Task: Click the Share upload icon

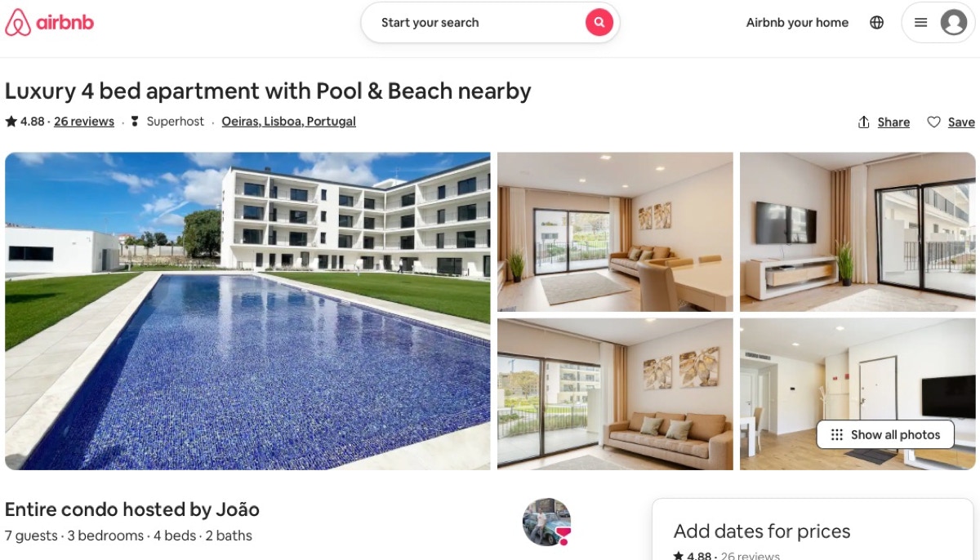Action: click(x=863, y=122)
